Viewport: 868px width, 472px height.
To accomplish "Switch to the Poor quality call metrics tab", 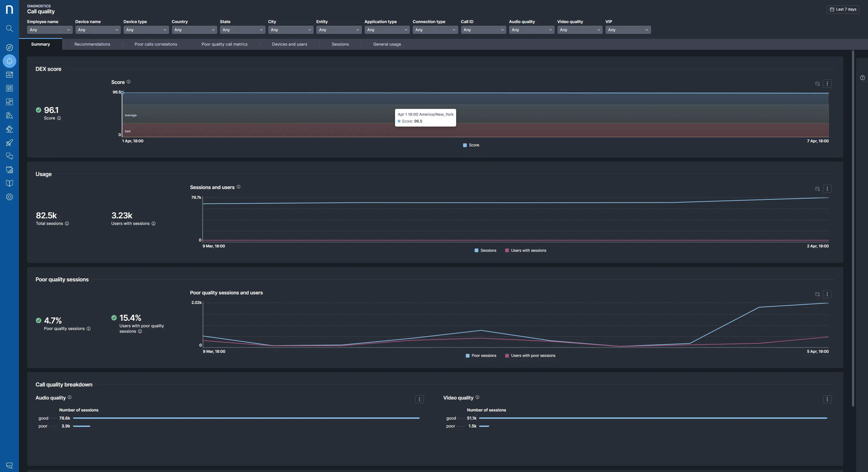I will pyautogui.click(x=225, y=44).
